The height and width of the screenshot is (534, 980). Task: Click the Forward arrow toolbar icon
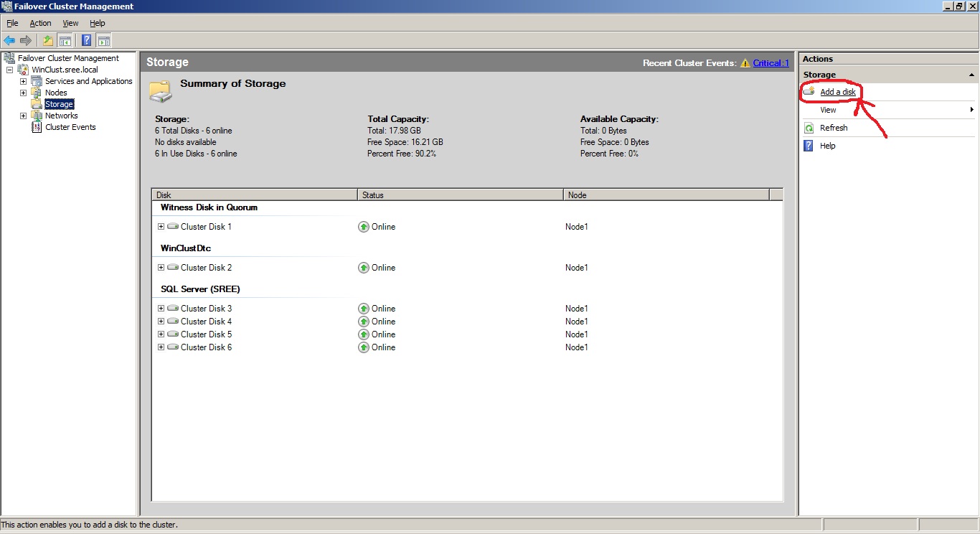pos(26,40)
